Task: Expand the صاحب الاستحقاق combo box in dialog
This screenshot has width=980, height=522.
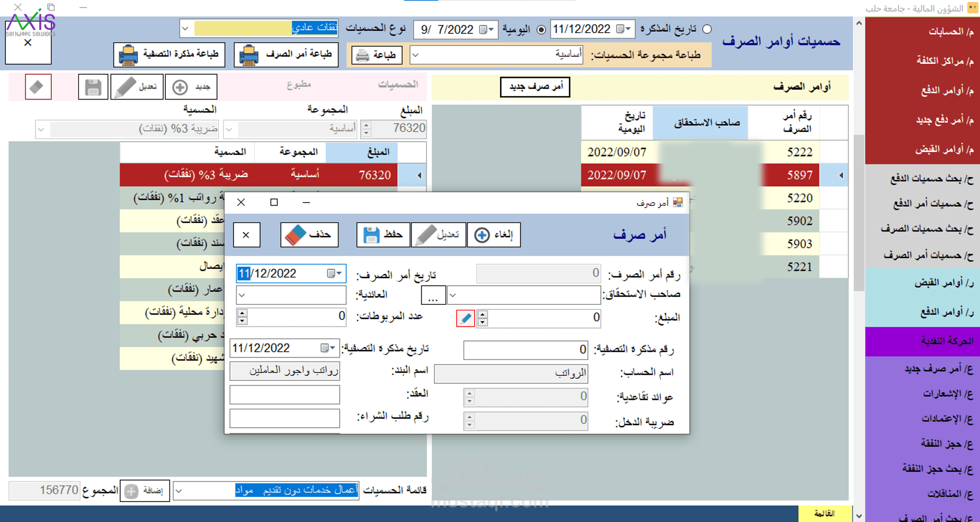Action: pos(453,295)
